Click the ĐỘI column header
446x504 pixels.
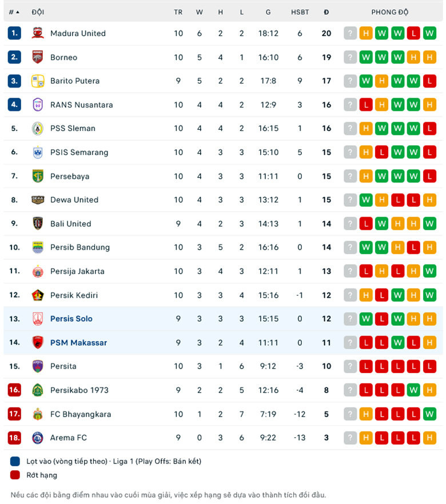pos(38,12)
